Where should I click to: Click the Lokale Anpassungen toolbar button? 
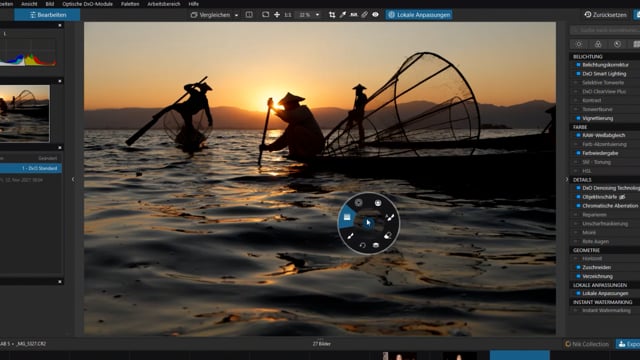tap(419, 15)
